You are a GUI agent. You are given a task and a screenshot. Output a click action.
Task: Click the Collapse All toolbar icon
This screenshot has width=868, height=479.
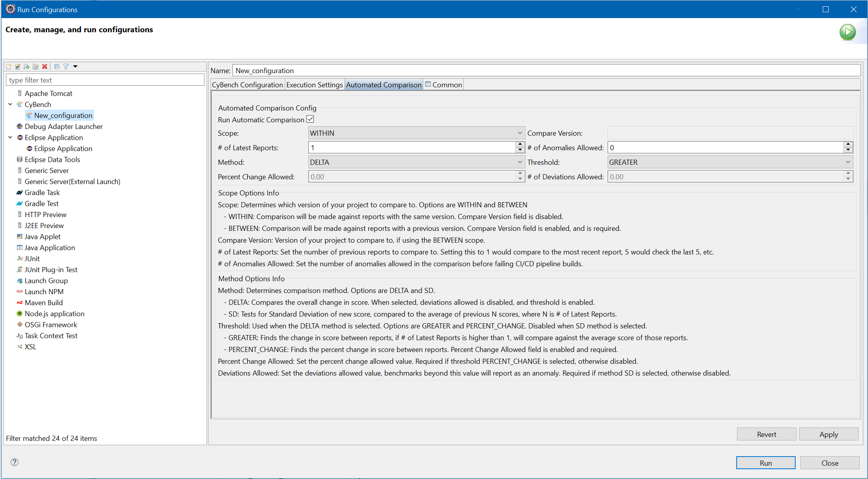coord(57,66)
